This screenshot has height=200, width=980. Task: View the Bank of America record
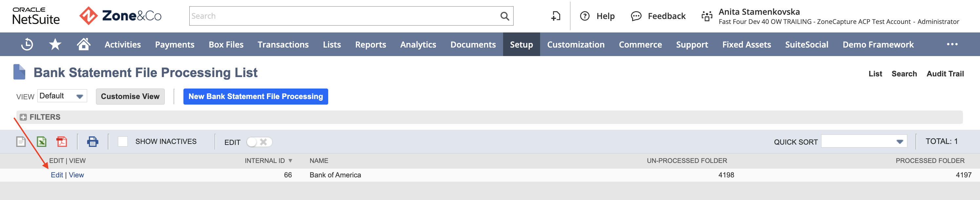point(76,175)
